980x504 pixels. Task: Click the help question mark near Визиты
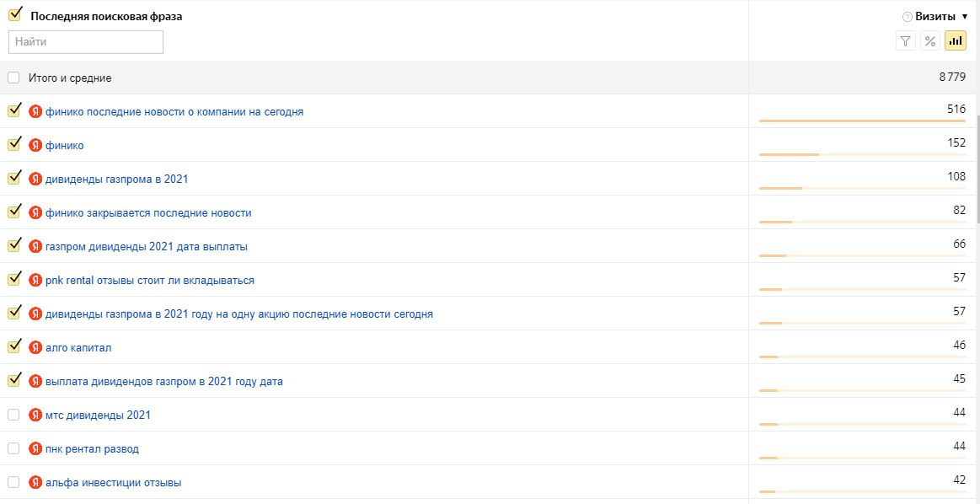pos(908,17)
